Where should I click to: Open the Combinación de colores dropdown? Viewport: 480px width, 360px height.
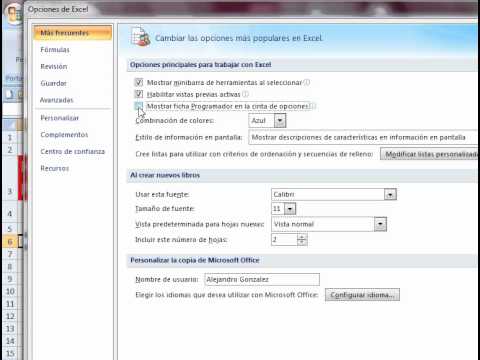tap(280, 120)
